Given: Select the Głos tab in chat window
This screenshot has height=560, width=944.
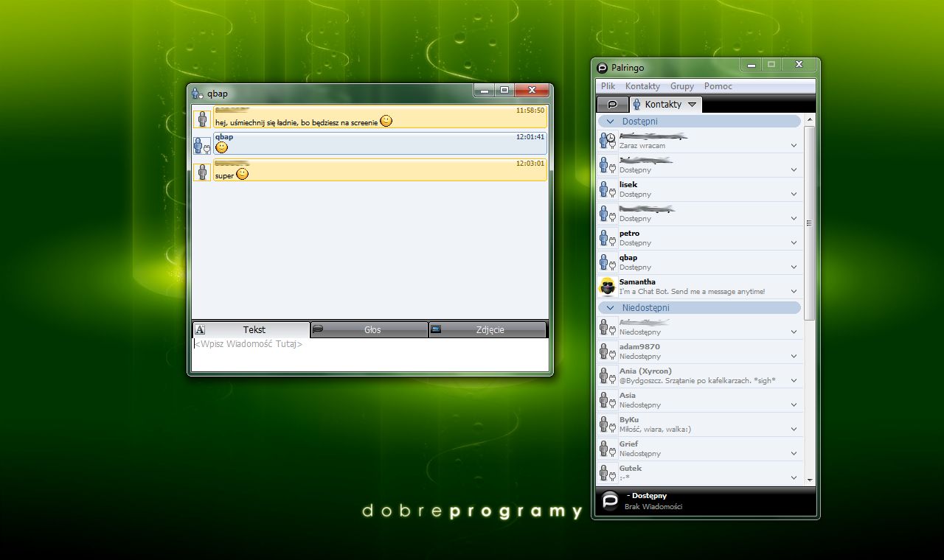Looking at the screenshot, I should 369,329.
